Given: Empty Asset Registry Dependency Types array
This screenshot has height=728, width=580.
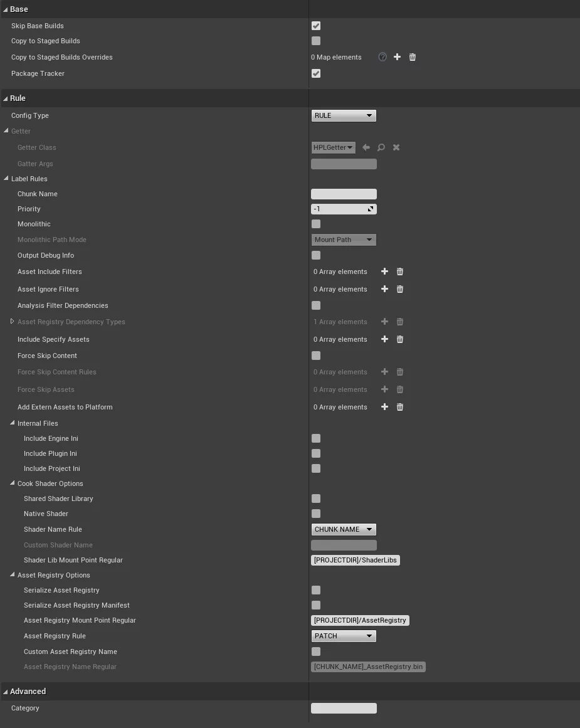Looking at the screenshot, I should (x=400, y=322).
